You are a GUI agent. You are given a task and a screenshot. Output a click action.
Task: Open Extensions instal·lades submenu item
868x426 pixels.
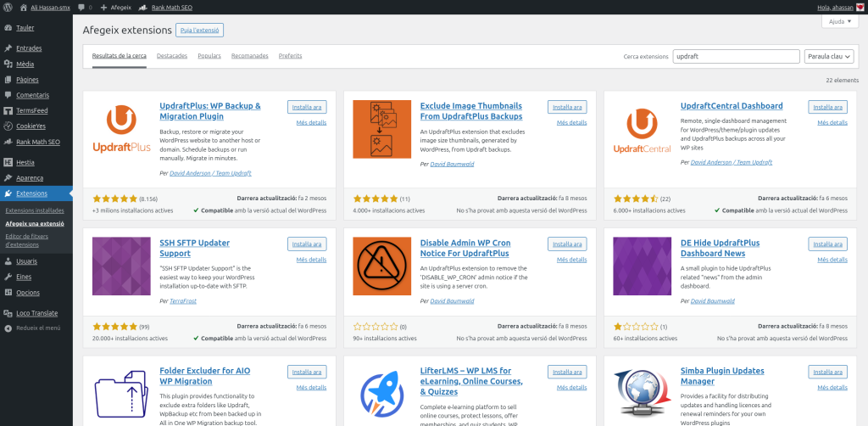click(35, 210)
